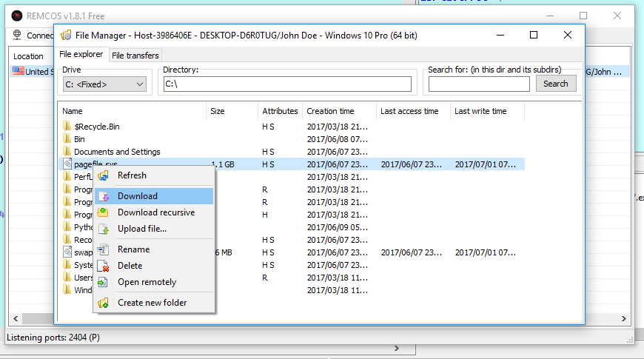Screen dimensions: 644x359
Task: Click the $Recycle.Bin folder name
Action: click(97, 127)
